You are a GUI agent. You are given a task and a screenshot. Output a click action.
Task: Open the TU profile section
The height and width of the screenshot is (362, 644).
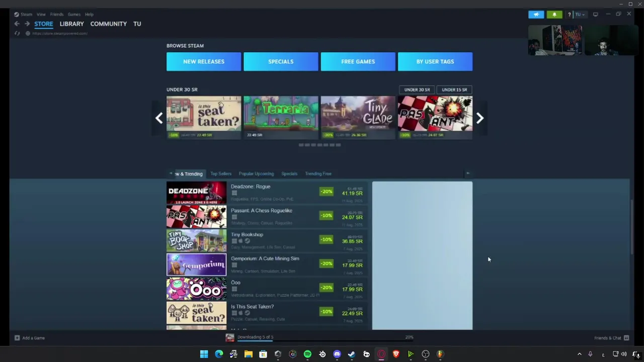click(x=137, y=24)
